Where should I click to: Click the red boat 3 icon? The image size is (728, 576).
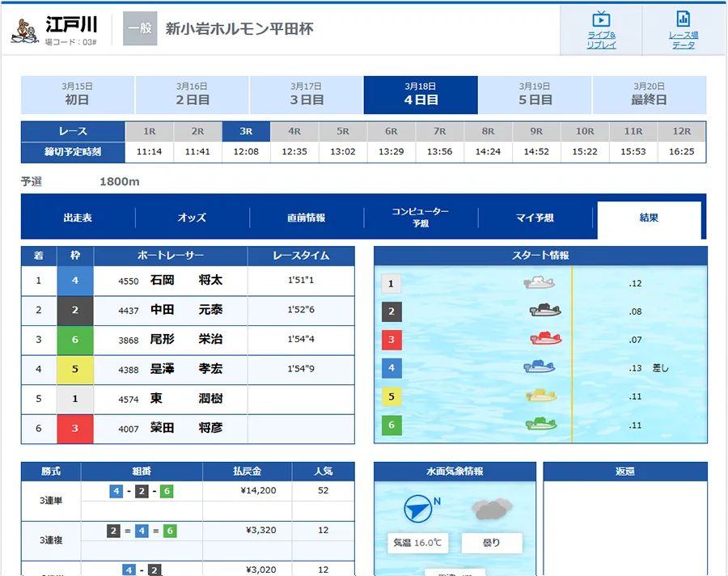point(545,339)
